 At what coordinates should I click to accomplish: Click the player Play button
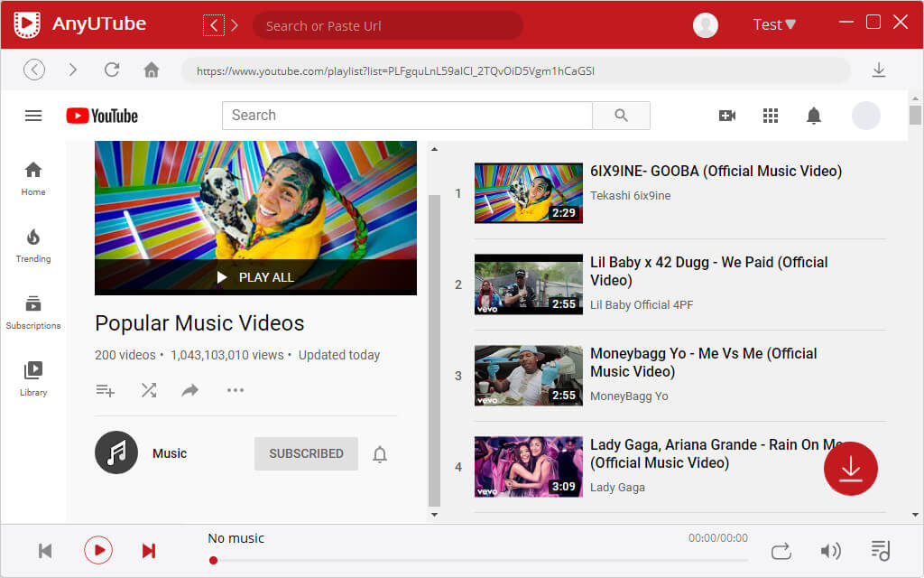pos(97,550)
